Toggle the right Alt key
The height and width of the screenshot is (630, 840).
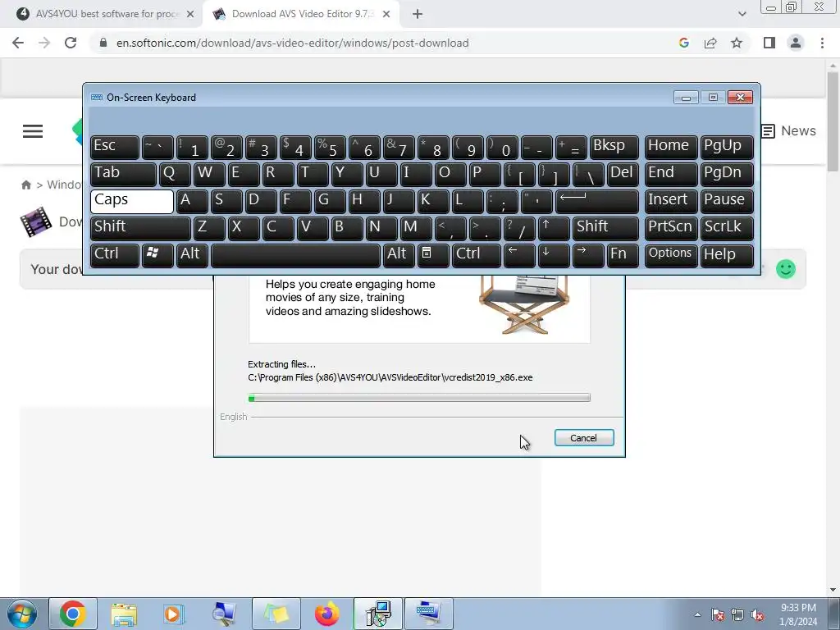tap(399, 255)
